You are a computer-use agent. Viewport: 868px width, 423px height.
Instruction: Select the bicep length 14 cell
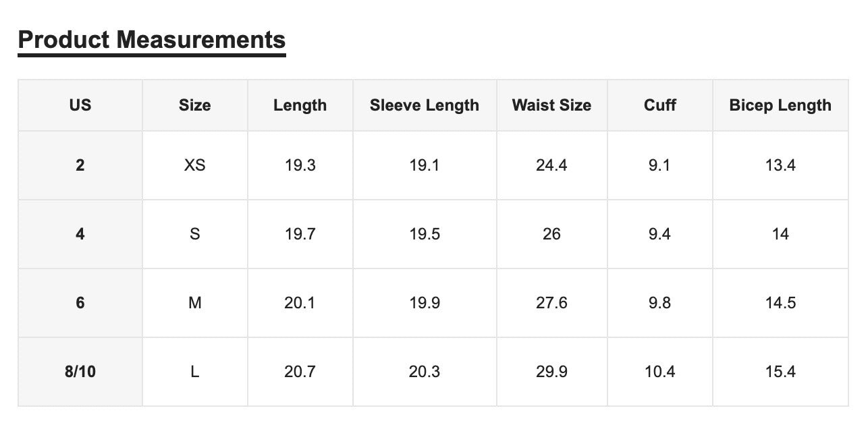(x=780, y=234)
